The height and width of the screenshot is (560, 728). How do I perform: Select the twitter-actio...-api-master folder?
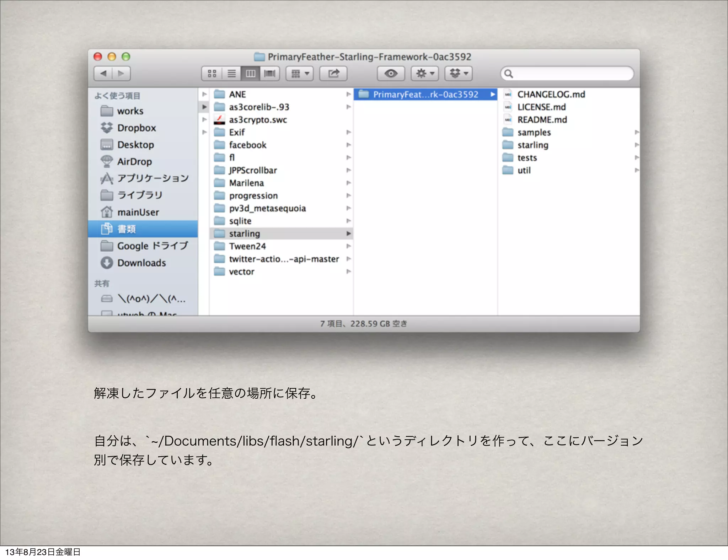pos(281,259)
